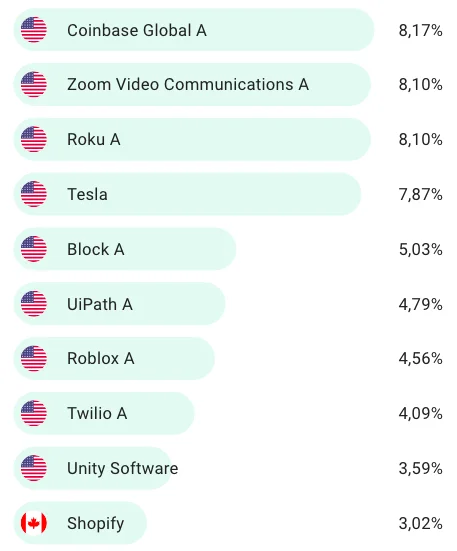457x551 pixels.
Task: Click the Unity Software label
Action: click(x=123, y=468)
